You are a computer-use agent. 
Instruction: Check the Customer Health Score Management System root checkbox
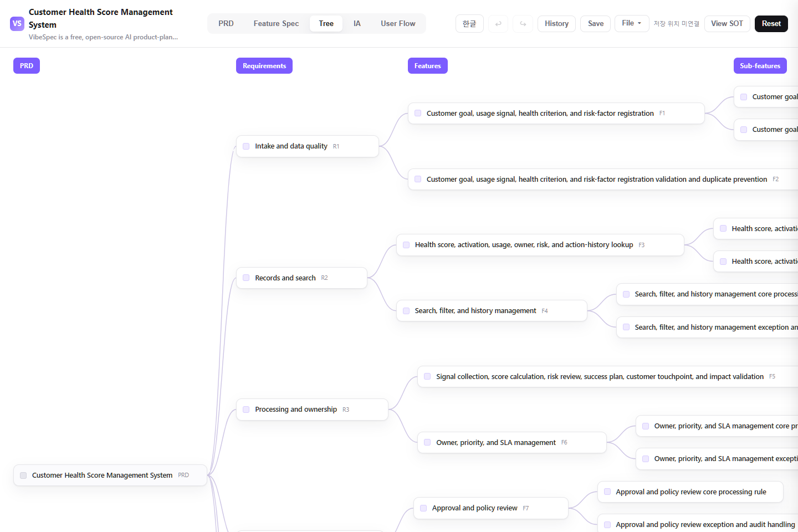point(23,475)
